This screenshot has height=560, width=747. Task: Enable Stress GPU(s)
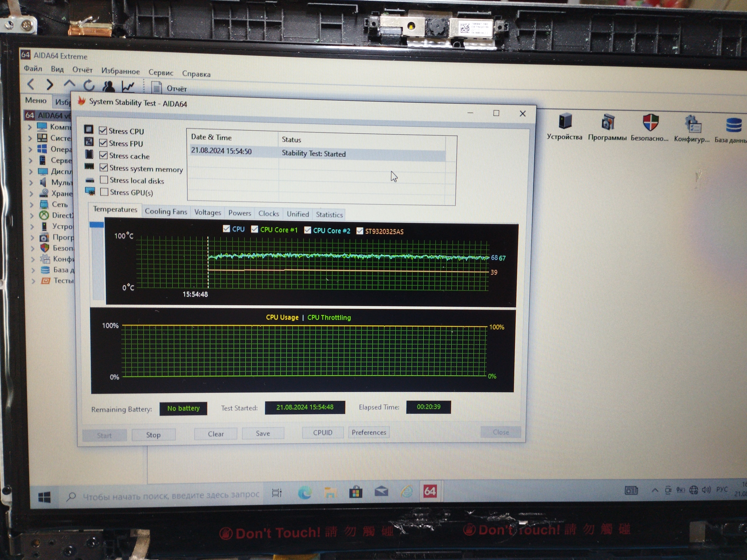point(104,192)
